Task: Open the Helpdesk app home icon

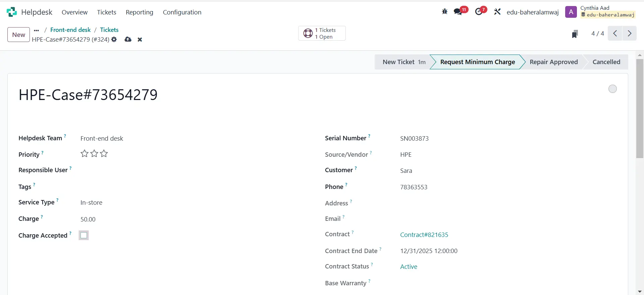Action: coord(12,12)
